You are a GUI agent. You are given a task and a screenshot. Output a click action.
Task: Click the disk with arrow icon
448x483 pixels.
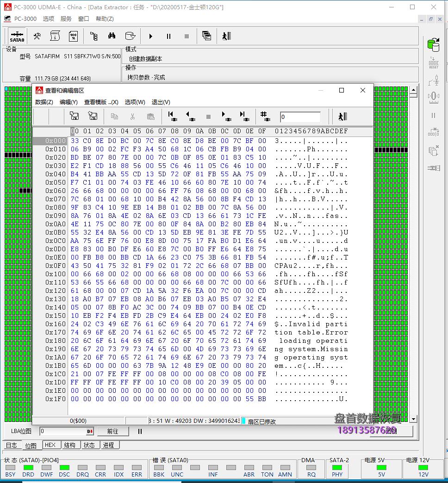(130, 36)
